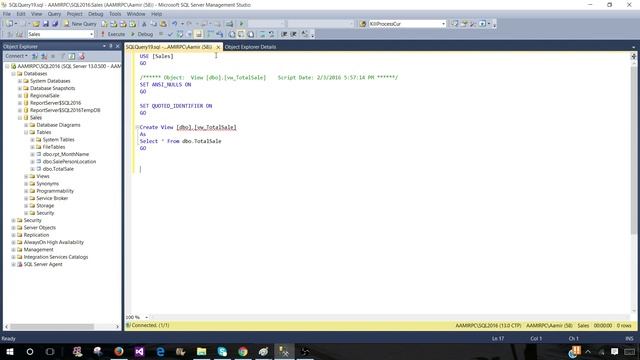The image size is (640, 360).
Task: Select the Replication folder
Action: tap(36, 235)
